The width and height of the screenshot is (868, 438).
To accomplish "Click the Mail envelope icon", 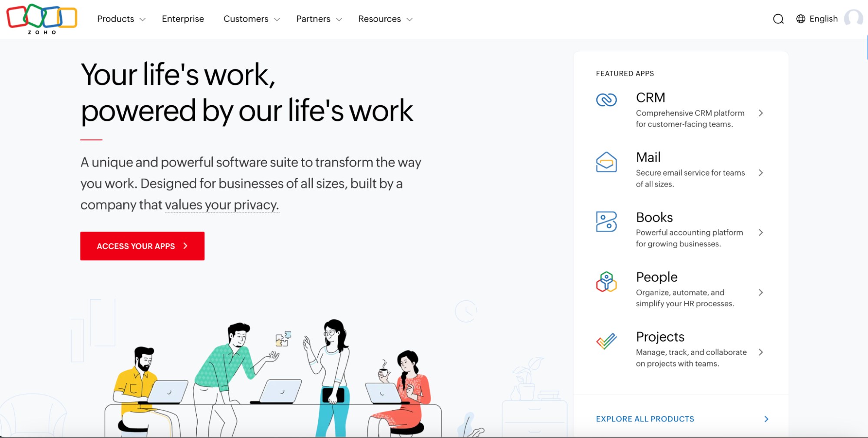I will click(607, 162).
